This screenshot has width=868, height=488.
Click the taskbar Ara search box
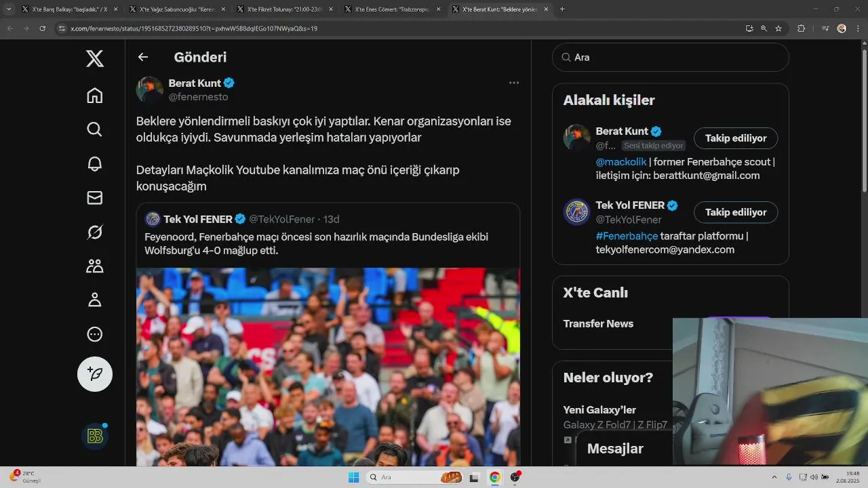pos(414,477)
